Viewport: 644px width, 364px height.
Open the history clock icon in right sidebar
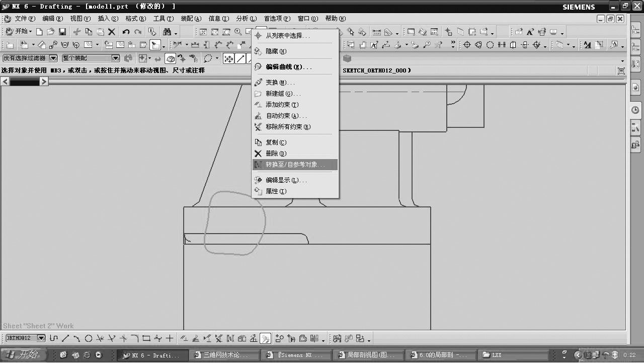[635, 110]
